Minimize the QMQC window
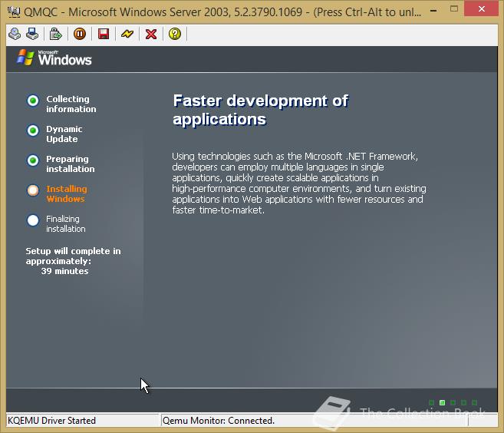 [x=433, y=12]
